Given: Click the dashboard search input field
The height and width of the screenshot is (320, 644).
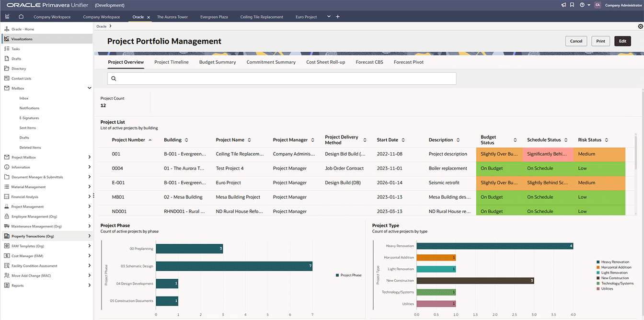Looking at the screenshot, I should pos(282,79).
